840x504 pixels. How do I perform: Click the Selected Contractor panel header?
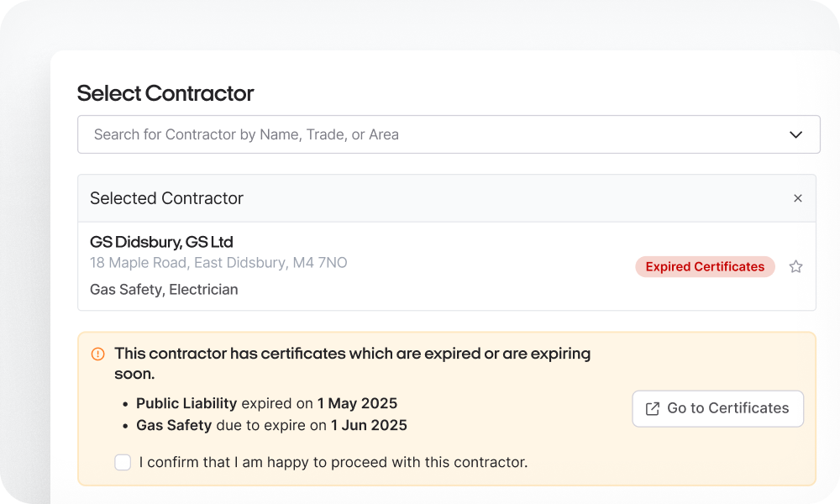[x=166, y=198]
